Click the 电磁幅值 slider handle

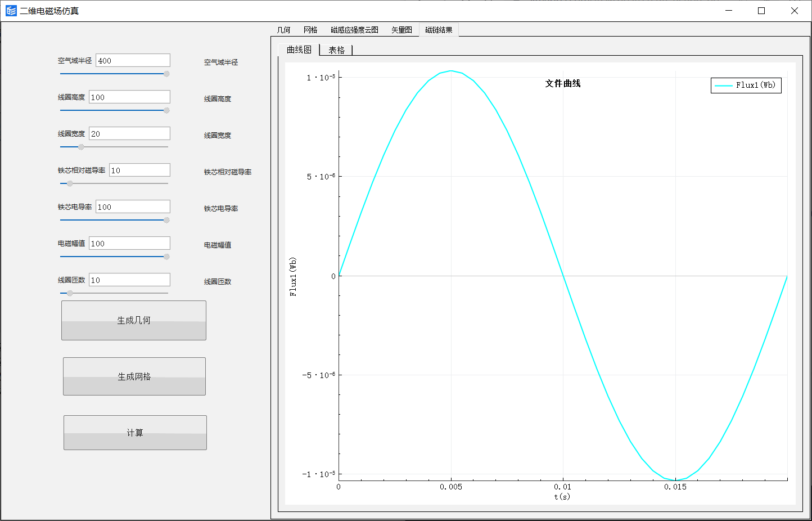coord(166,257)
